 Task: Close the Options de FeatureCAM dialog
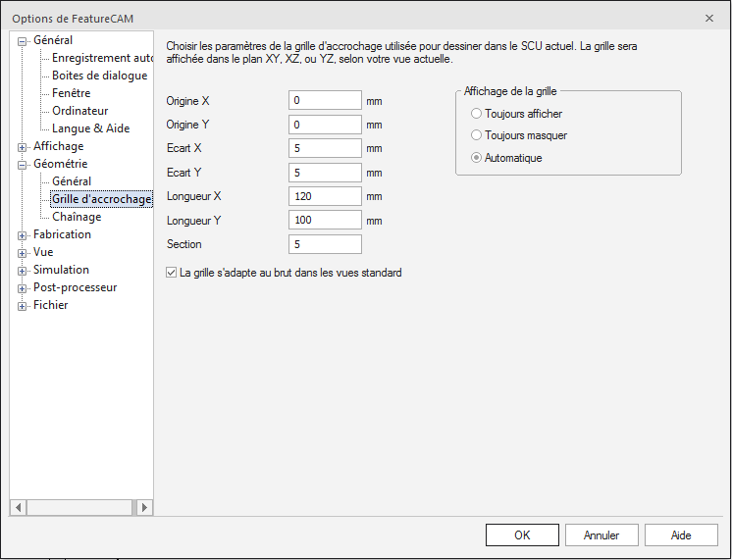(x=709, y=19)
